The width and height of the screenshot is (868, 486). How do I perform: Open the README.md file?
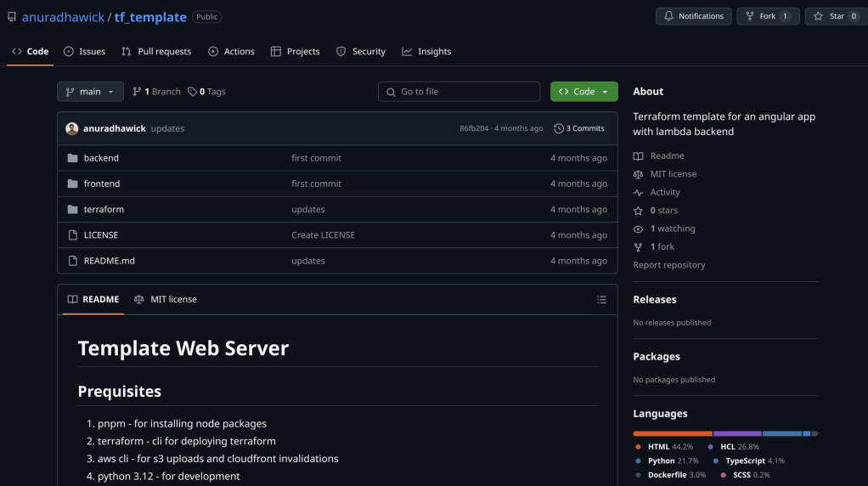(109, 261)
